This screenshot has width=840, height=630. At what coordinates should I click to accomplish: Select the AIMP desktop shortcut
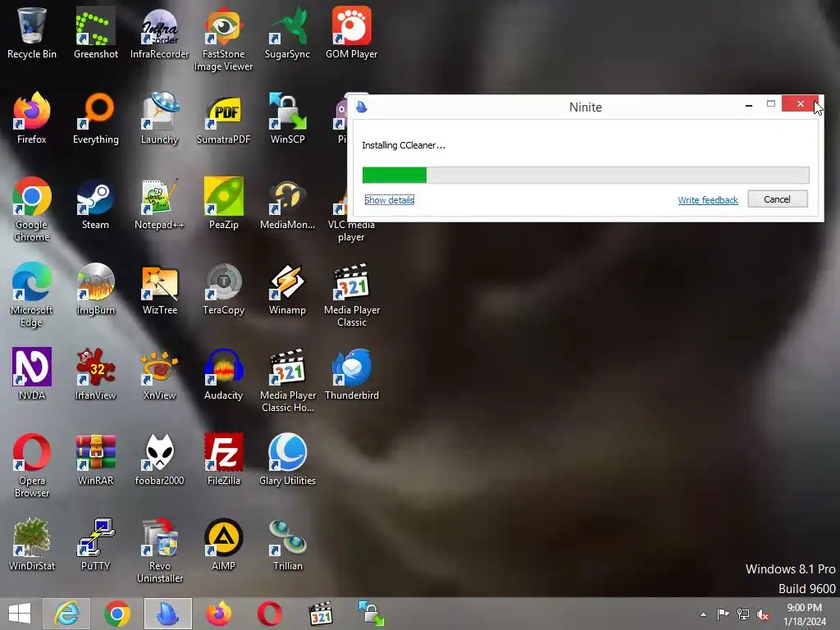[x=223, y=545]
